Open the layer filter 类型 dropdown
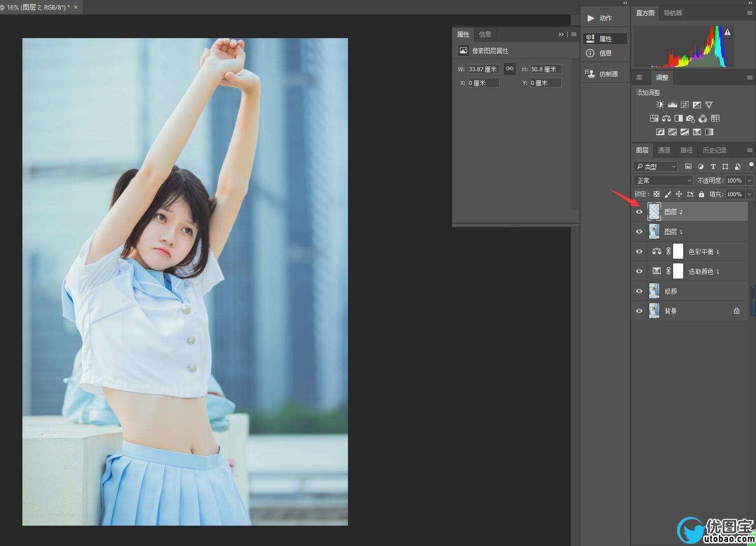The height and width of the screenshot is (546, 756). point(656,166)
